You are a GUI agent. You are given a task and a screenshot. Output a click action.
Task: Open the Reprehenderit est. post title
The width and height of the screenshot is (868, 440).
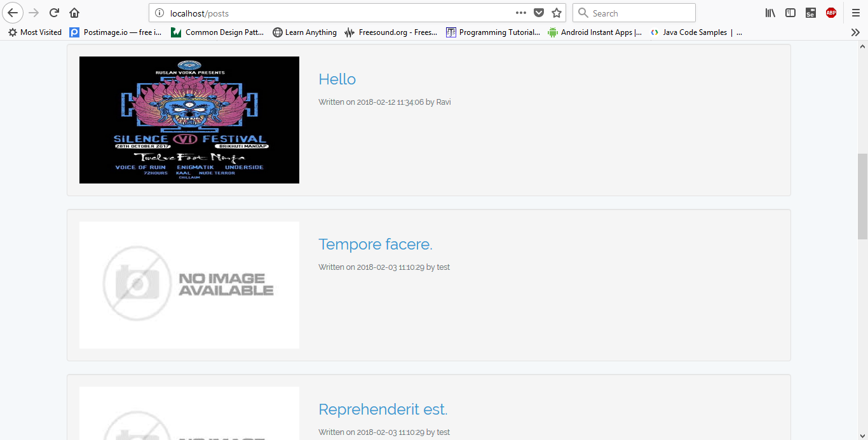[383, 410]
